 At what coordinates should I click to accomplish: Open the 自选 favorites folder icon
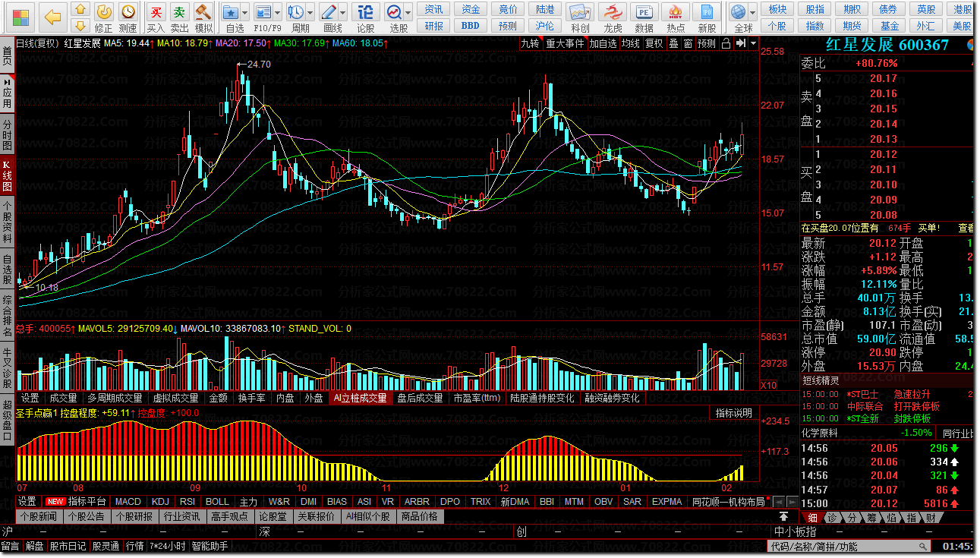(232, 11)
